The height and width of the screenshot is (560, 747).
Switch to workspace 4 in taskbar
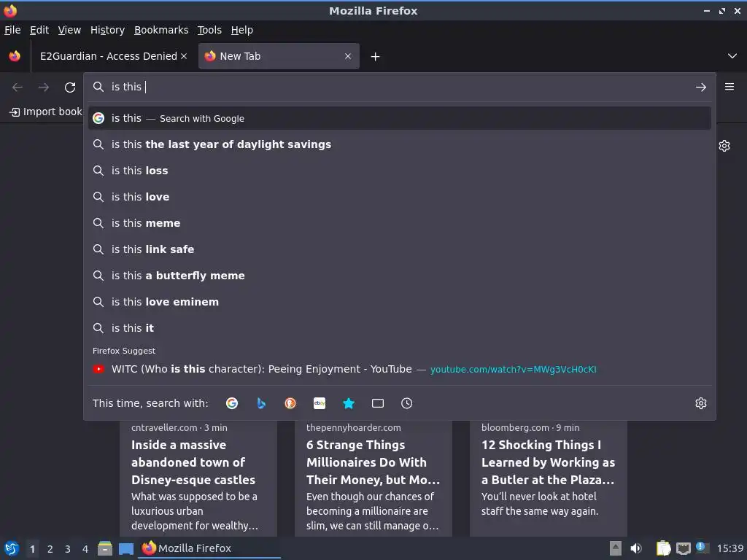85,549
